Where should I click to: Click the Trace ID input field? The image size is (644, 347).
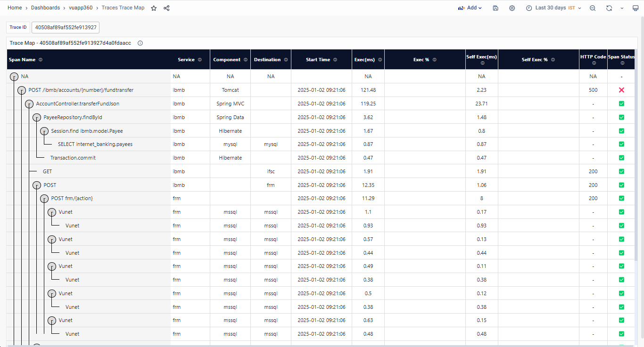pyautogui.click(x=66, y=27)
